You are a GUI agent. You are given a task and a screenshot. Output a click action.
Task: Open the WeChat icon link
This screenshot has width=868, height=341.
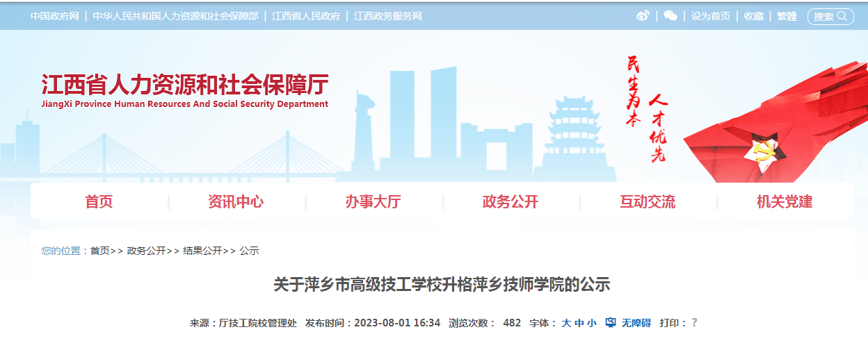pyautogui.click(x=670, y=16)
